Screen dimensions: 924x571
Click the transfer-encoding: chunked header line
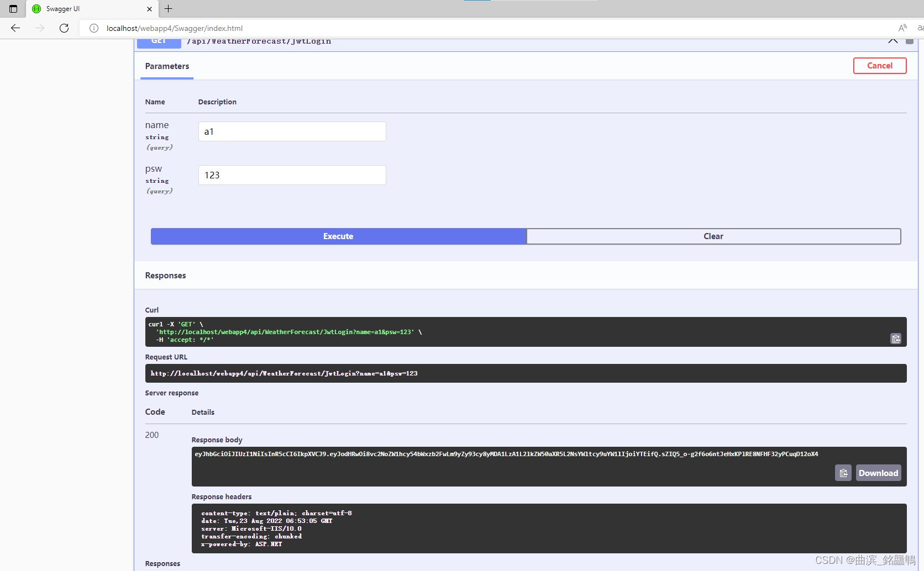251,536
